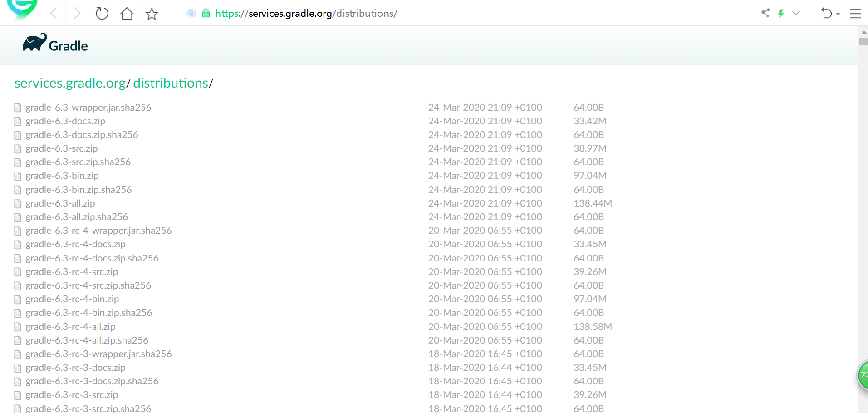Open the distributions breadcrumb link
This screenshot has width=868, height=413.
(171, 83)
